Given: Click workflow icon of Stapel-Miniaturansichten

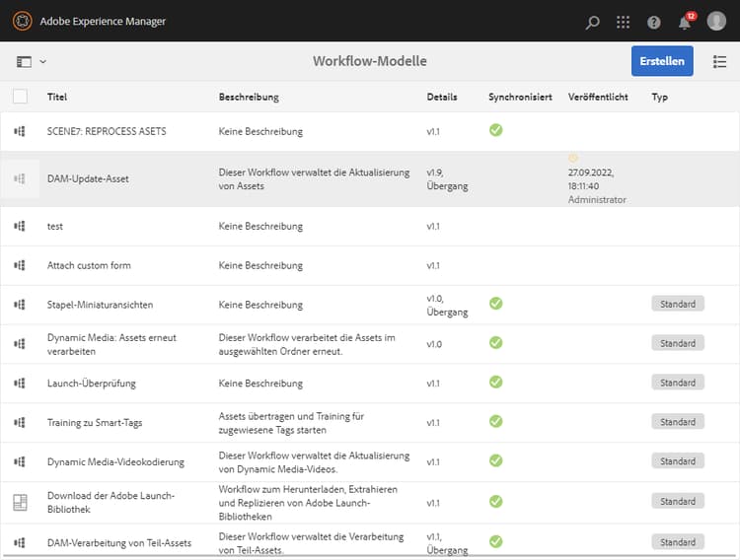Looking at the screenshot, I should 20,305.
